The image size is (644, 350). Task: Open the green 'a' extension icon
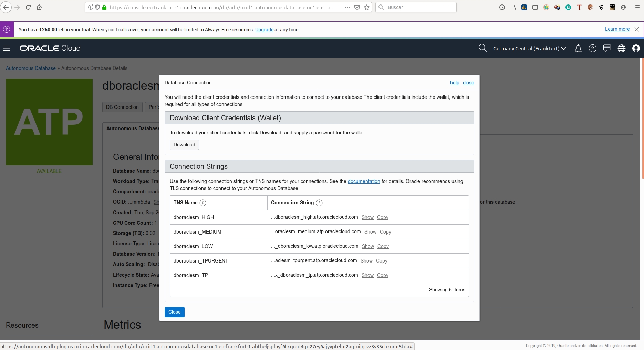tap(568, 7)
